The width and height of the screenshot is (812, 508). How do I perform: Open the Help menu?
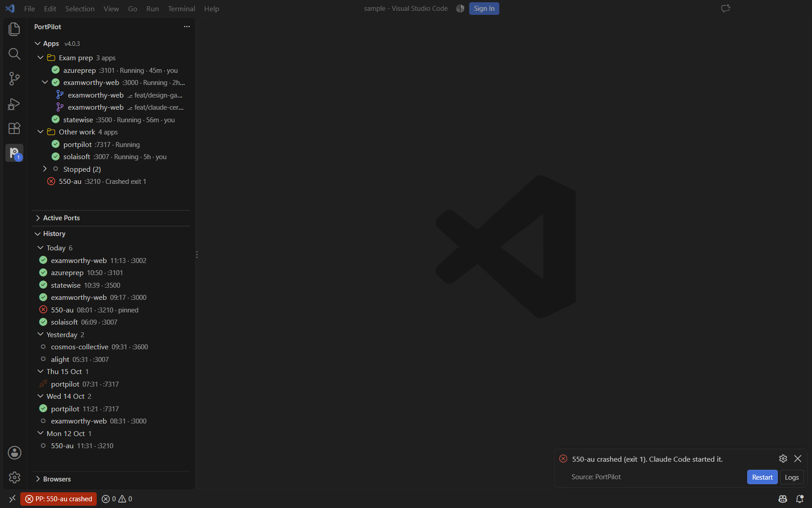[x=211, y=9]
